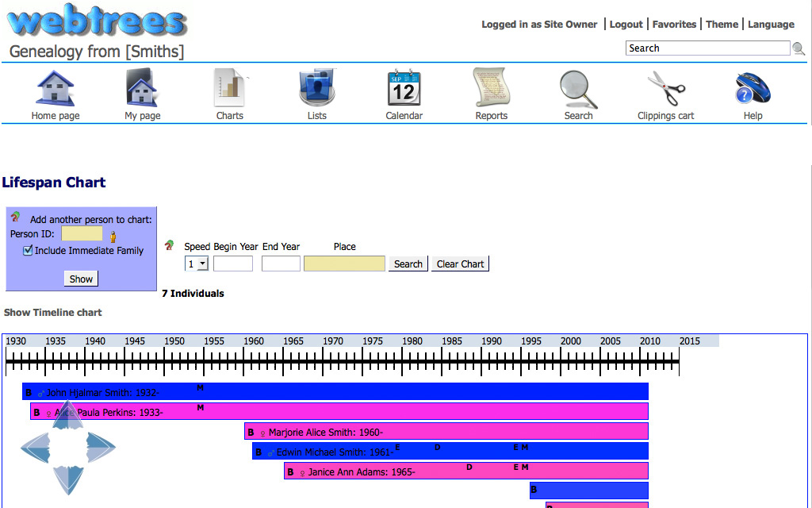Click into the Begin Year field
The height and width of the screenshot is (508, 812).
[x=233, y=264]
